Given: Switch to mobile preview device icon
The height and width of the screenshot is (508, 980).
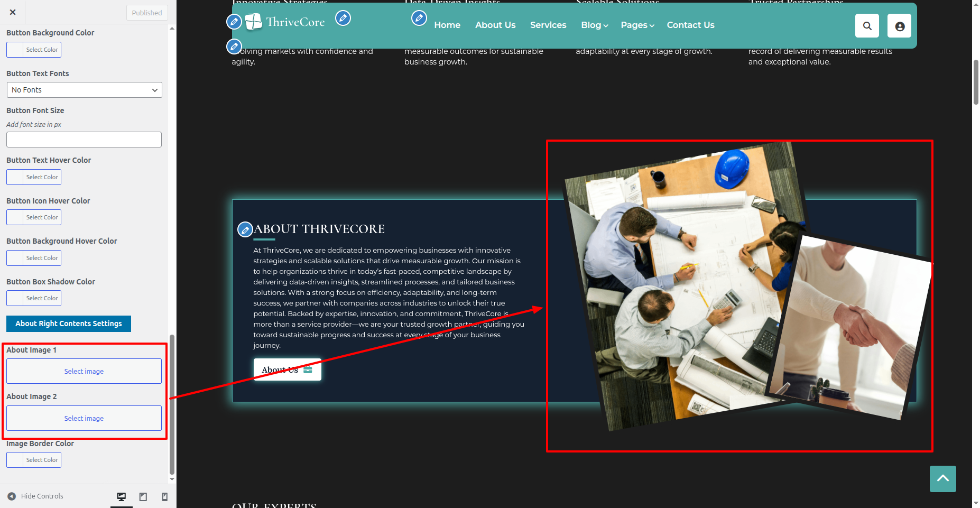Looking at the screenshot, I should 165,496.
